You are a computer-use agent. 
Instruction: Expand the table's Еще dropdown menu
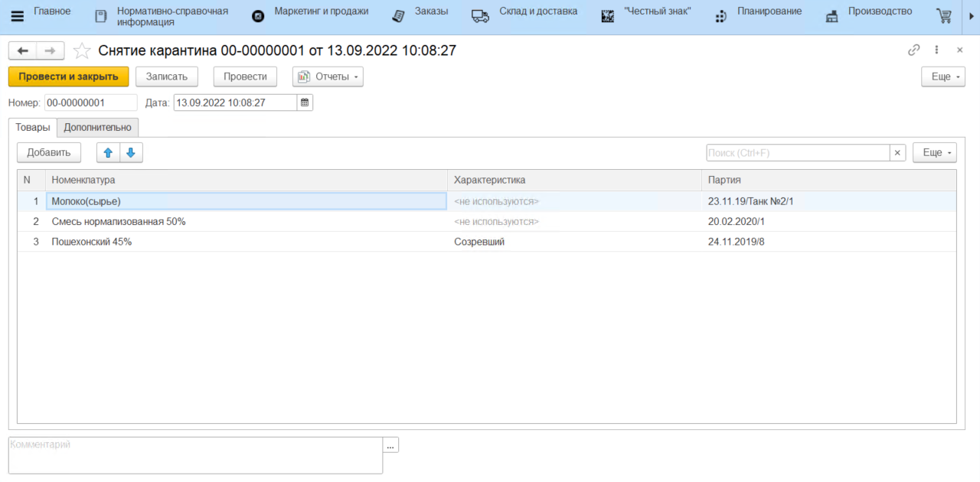click(x=934, y=153)
